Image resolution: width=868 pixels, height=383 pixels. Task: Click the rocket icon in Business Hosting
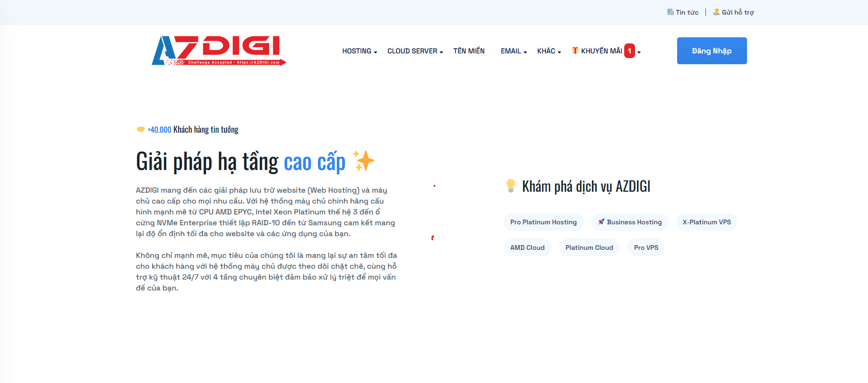[x=601, y=221]
